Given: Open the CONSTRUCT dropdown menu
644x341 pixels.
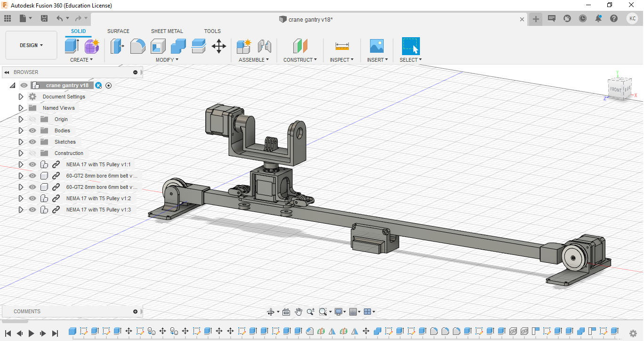Looking at the screenshot, I should pos(300,60).
